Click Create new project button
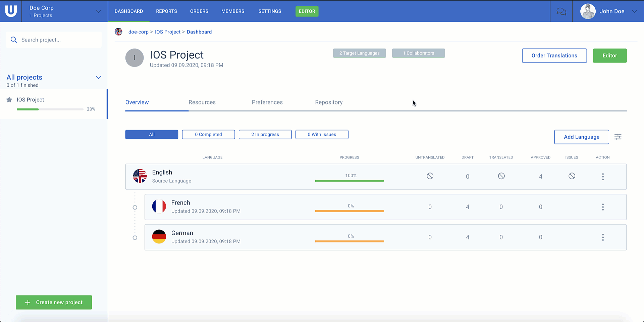The image size is (644, 322). point(54,302)
